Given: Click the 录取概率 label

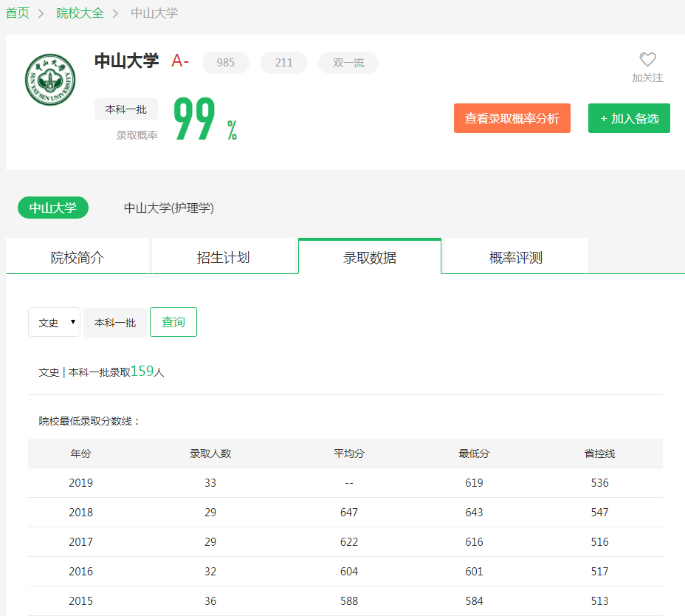Looking at the screenshot, I should click(x=137, y=135).
